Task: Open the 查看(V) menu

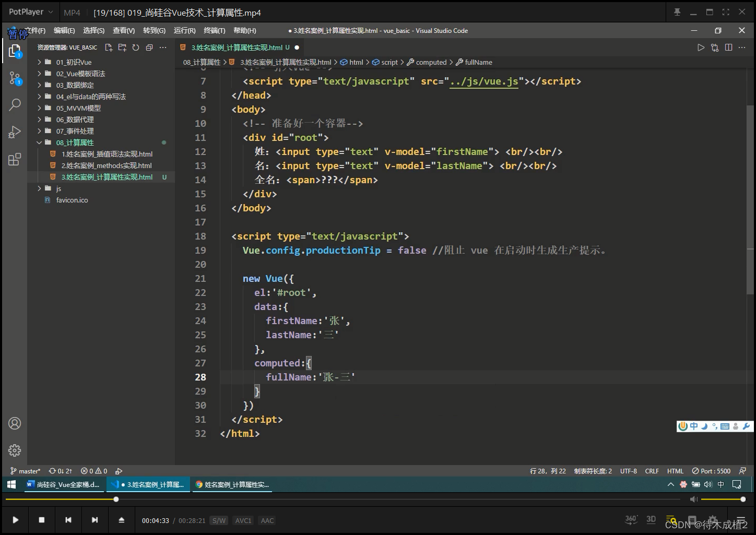Action: 124,31
